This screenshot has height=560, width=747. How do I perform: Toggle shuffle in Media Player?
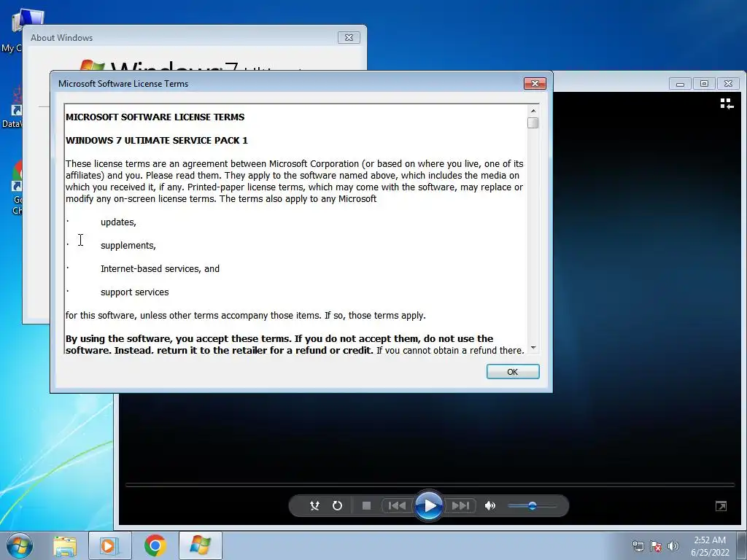(314, 506)
